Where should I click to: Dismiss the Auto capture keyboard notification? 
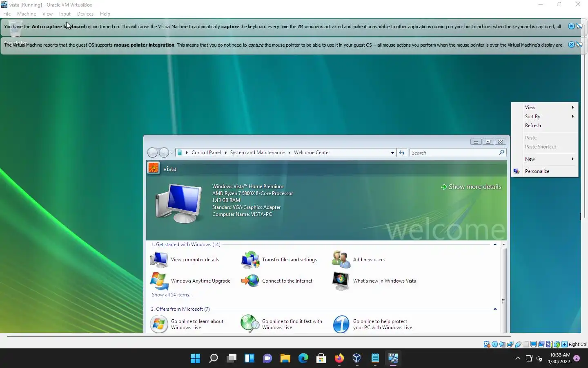click(x=571, y=26)
